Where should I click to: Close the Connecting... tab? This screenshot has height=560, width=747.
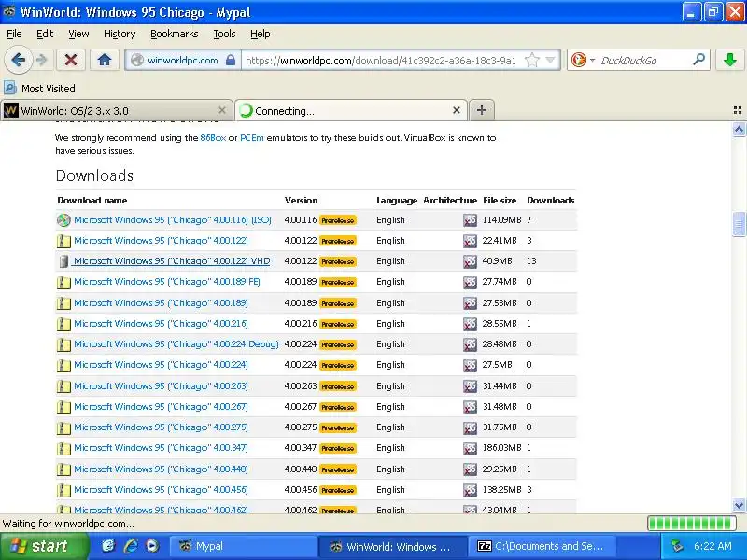[457, 110]
